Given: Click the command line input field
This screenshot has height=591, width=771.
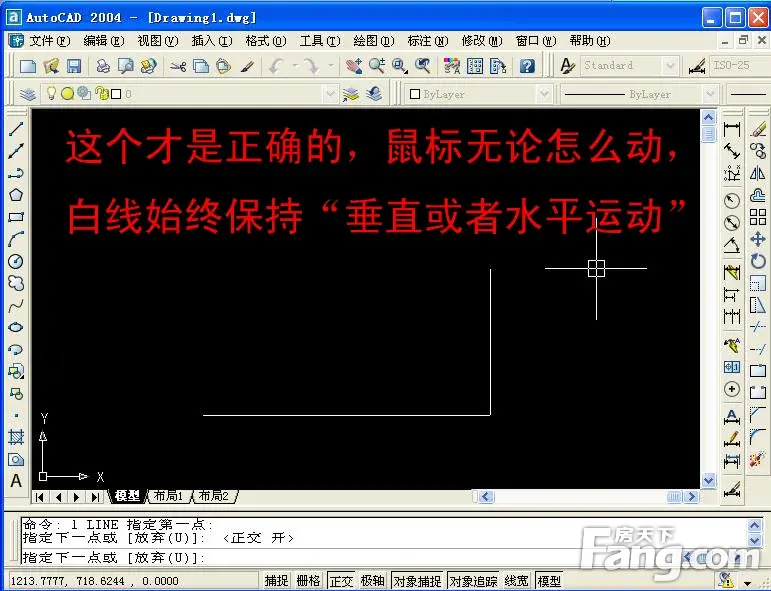Looking at the screenshot, I should [x=384, y=558].
